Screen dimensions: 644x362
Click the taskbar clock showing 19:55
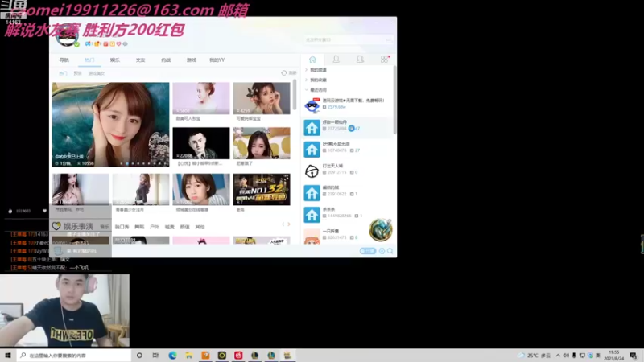(x=614, y=356)
